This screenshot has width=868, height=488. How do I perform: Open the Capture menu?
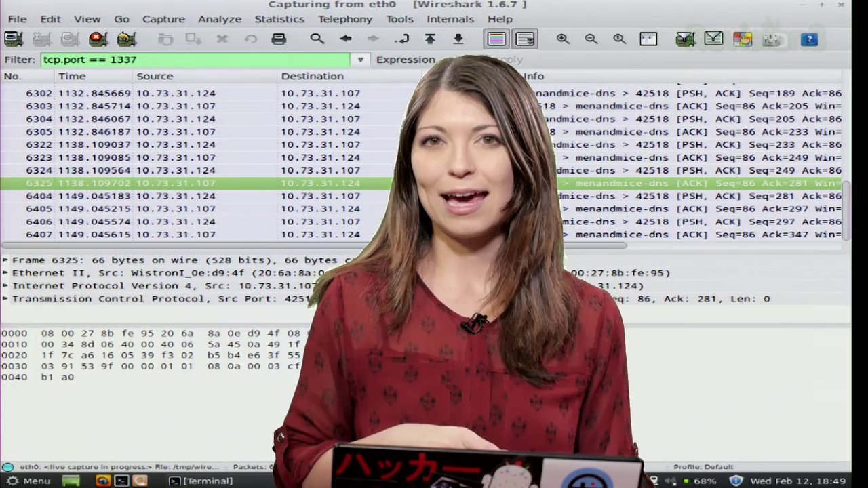pos(163,19)
